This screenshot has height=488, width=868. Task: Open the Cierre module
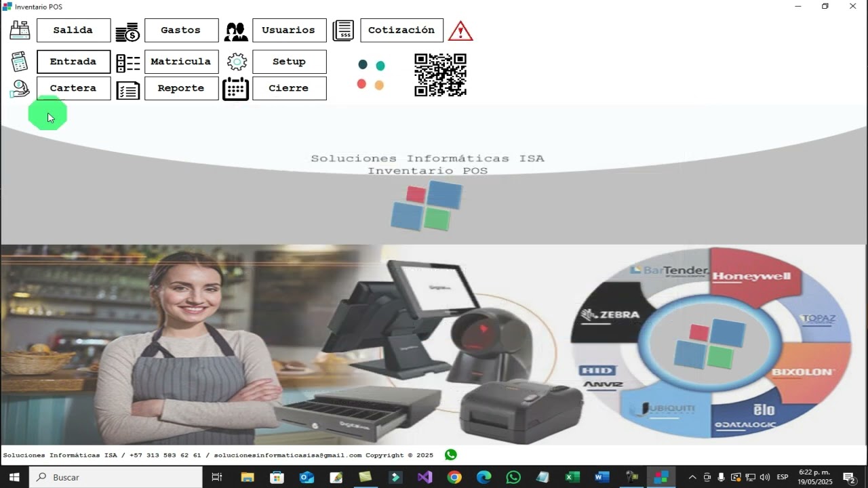point(289,88)
